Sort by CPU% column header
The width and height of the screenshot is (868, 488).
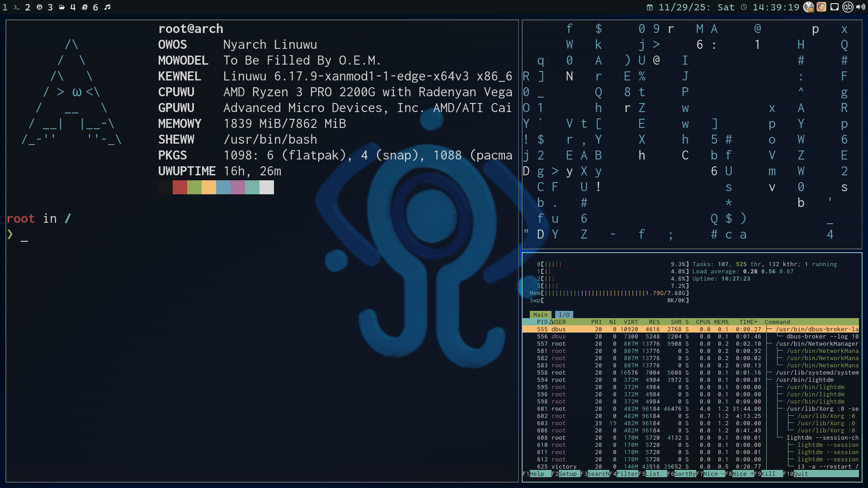pos(703,322)
